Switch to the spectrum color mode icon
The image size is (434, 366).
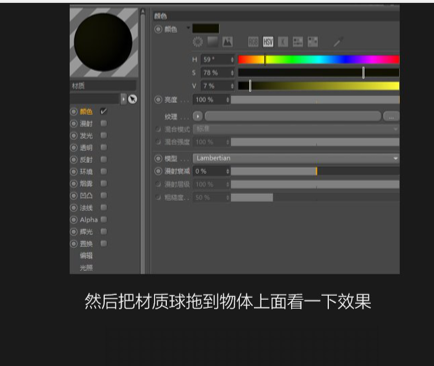tap(213, 42)
